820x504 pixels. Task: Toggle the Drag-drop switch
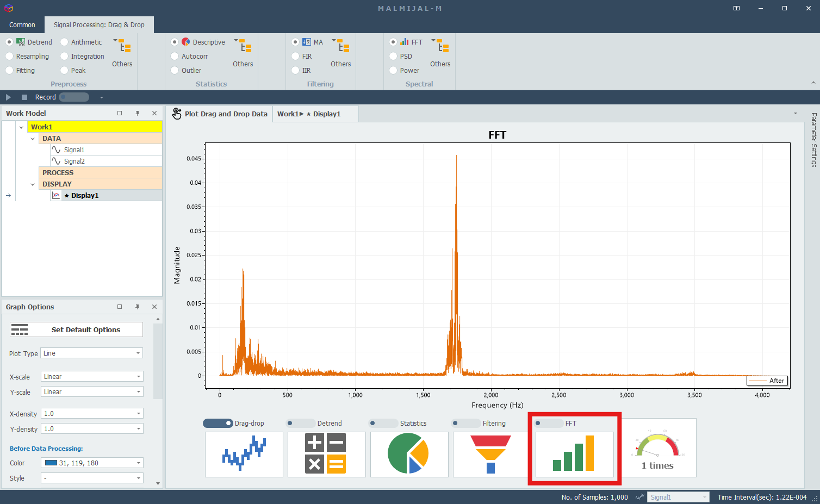(218, 423)
